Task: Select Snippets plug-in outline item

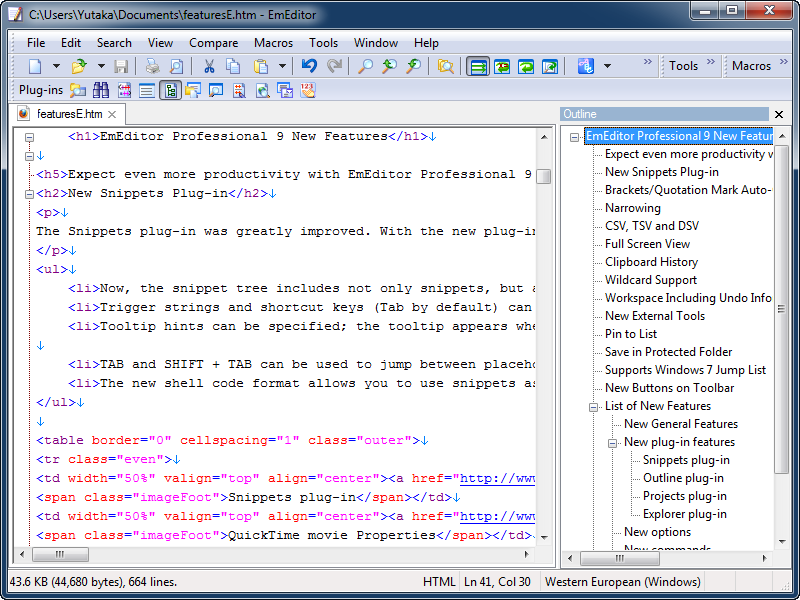Action: [x=686, y=460]
